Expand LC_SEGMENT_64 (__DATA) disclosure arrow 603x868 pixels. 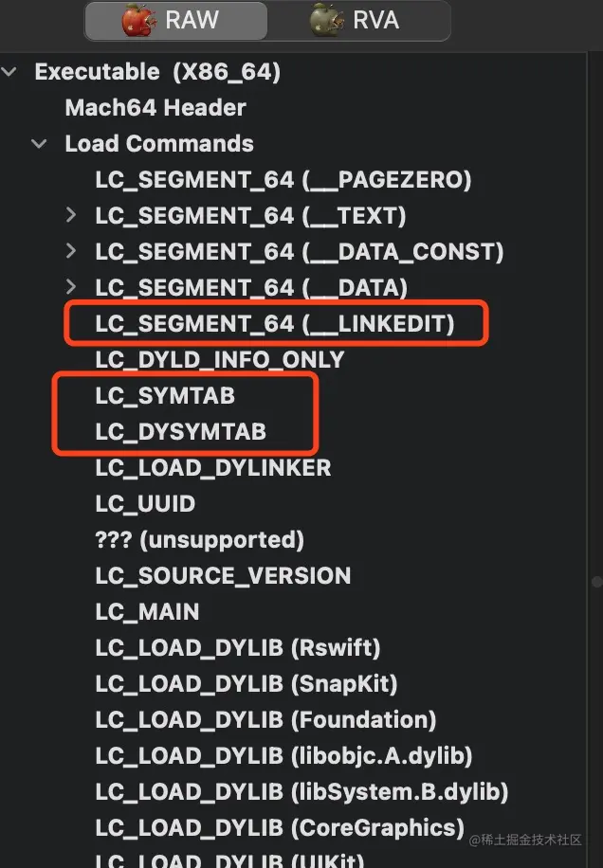click(71, 287)
